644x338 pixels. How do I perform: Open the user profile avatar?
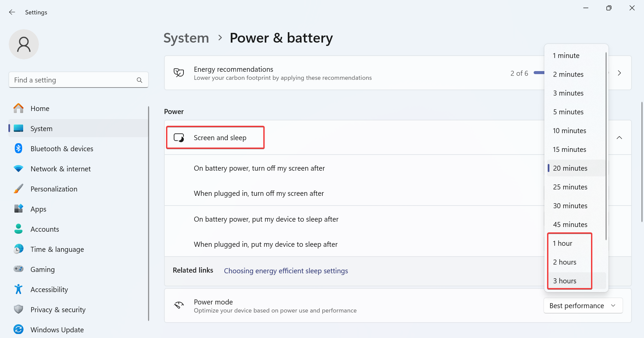coord(24,44)
